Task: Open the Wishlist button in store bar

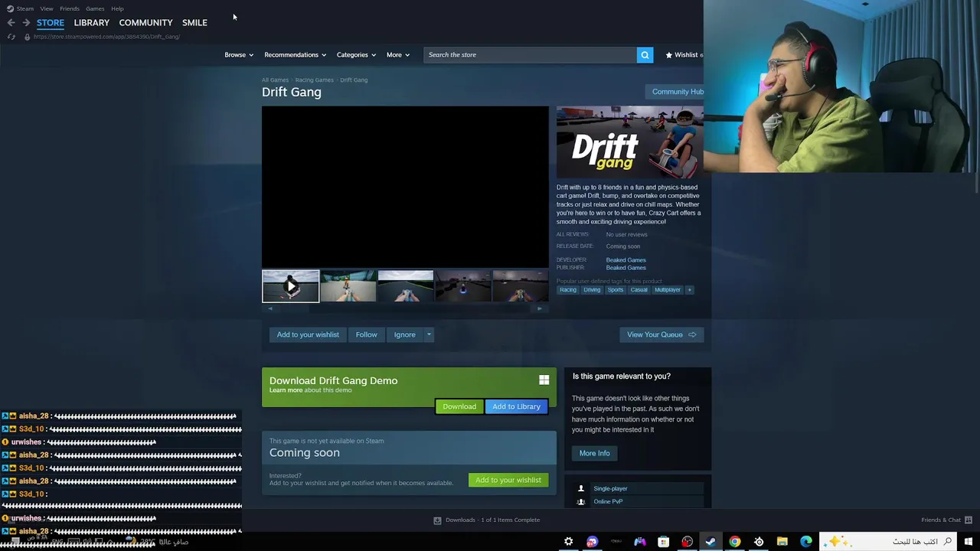Action: tap(684, 55)
